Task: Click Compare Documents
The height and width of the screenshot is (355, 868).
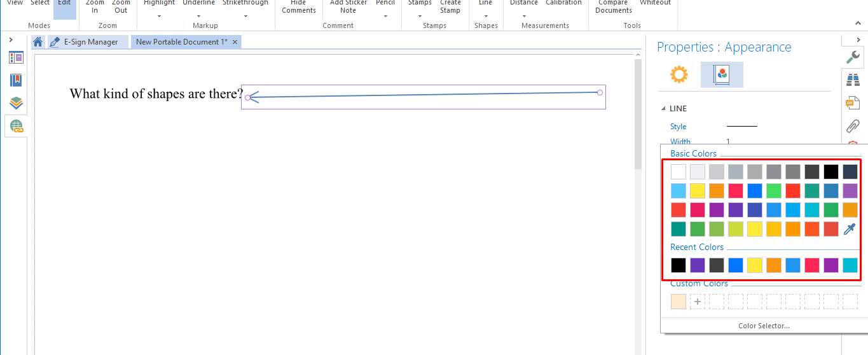Action: [x=614, y=6]
